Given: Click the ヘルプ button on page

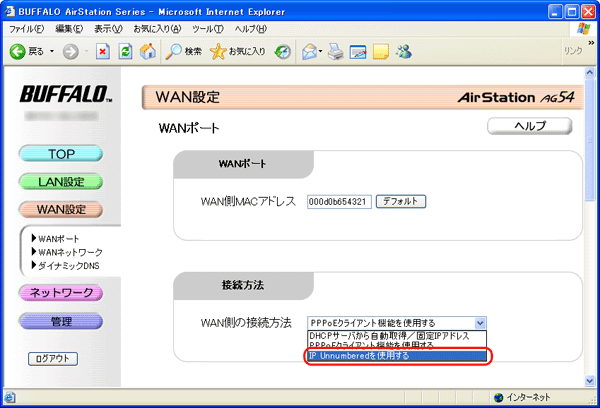Looking at the screenshot, I should pyautogui.click(x=530, y=126).
